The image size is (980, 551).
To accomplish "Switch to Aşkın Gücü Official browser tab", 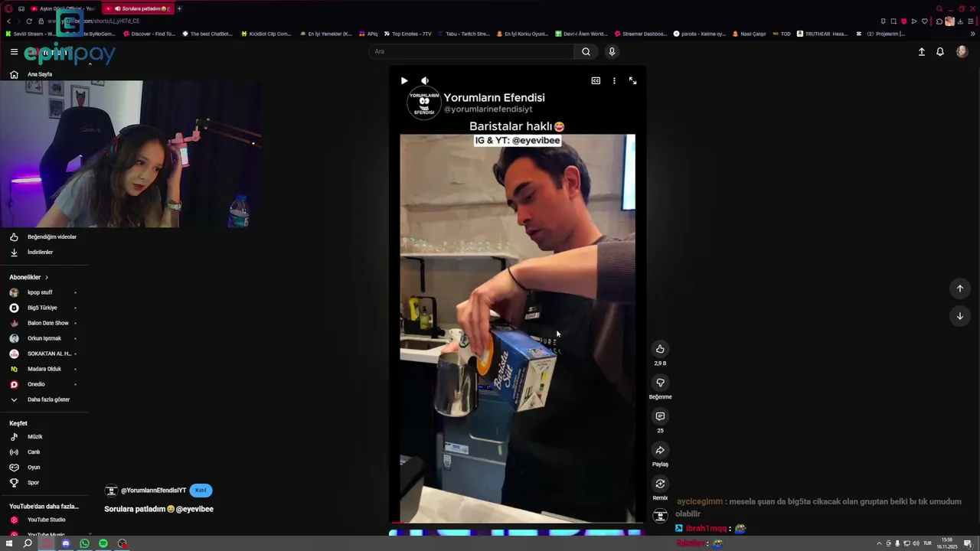I will [x=64, y=8].
